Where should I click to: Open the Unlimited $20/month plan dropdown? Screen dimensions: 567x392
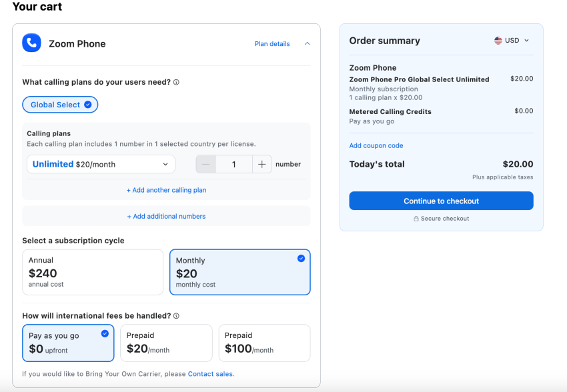coord(101,164)
